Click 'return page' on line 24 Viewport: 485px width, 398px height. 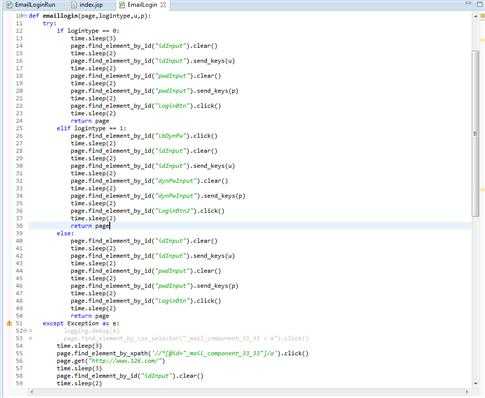coord(90,121)
